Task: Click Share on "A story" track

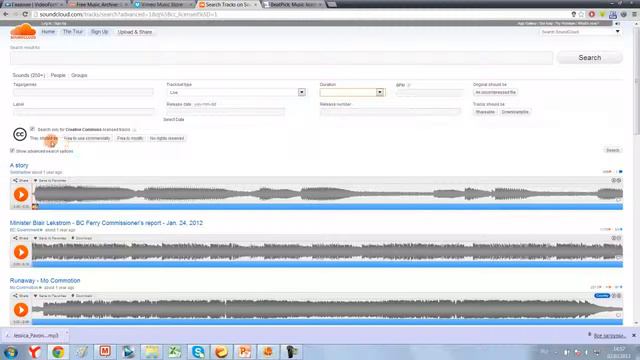Action: 21,180
